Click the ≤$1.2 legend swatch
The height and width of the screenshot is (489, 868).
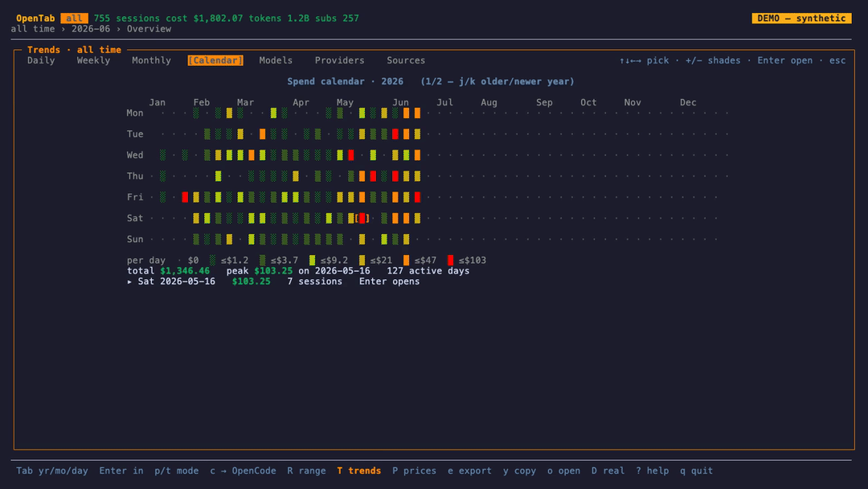(212, 261)
